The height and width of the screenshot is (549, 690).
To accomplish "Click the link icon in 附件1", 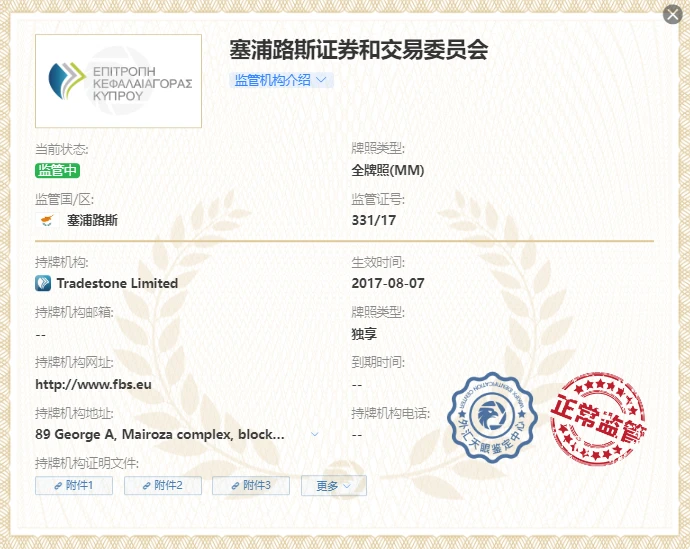I will coord(58,486).
